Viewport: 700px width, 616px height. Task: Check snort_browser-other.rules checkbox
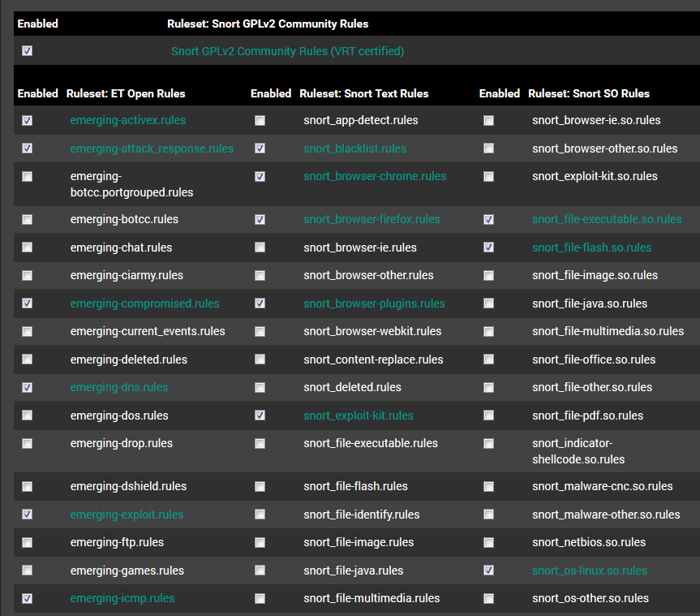point(260,276)
